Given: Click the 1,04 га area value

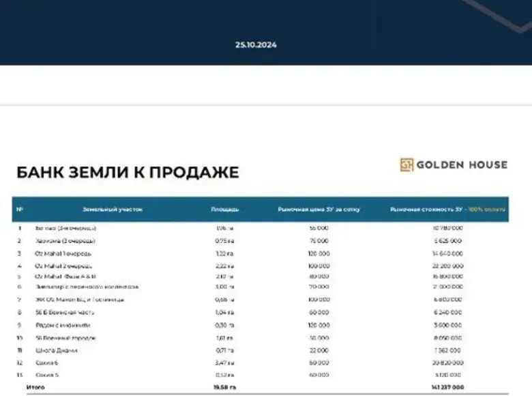Looking at the screenshot, I should point(224,313).
